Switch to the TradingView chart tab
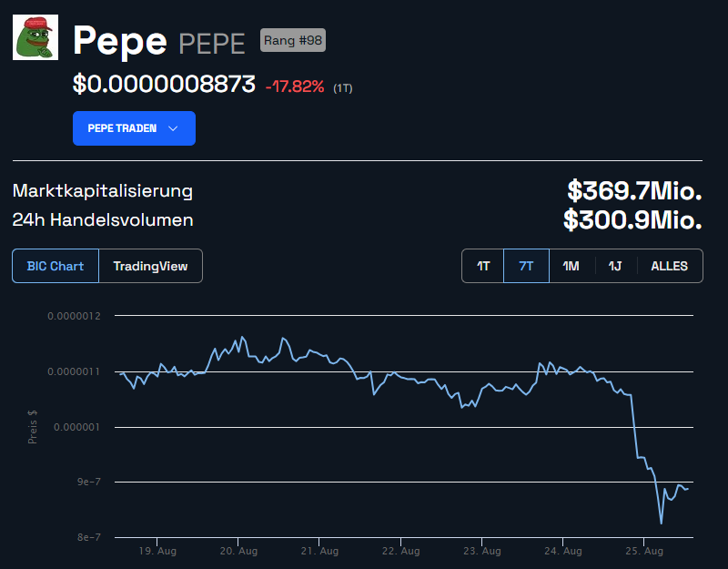This screenshot has width=728, height=569. (151, 266)
